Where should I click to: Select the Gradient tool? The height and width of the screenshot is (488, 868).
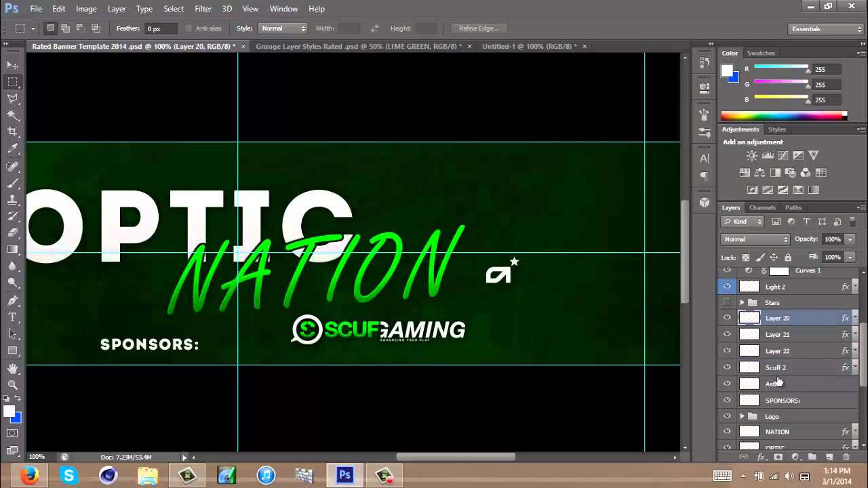coord(13,249)
